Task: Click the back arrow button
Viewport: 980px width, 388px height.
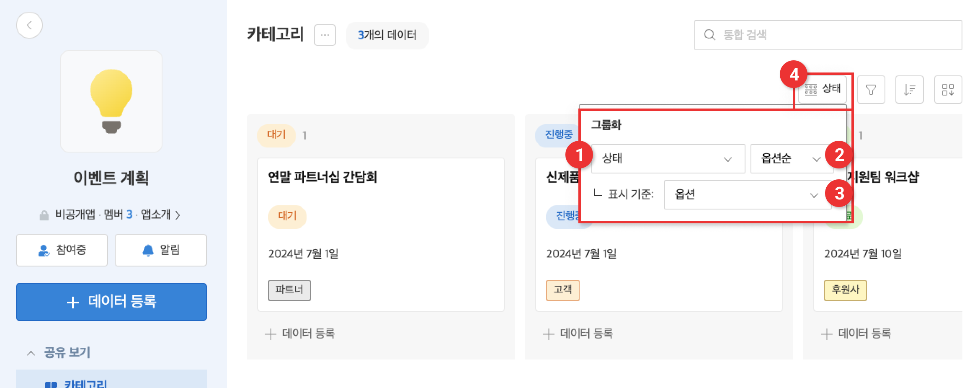Action: click(x=29, y=25)
